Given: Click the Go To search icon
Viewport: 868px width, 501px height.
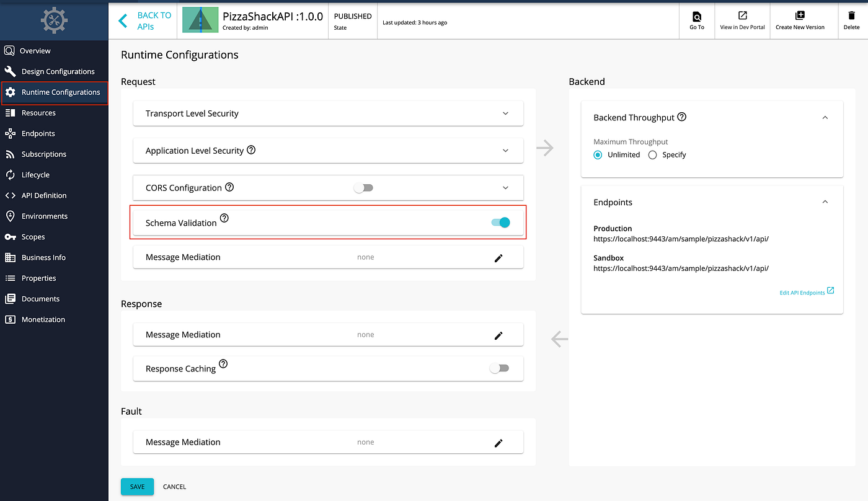Looking at the screenshot, I should pos(696,19).
